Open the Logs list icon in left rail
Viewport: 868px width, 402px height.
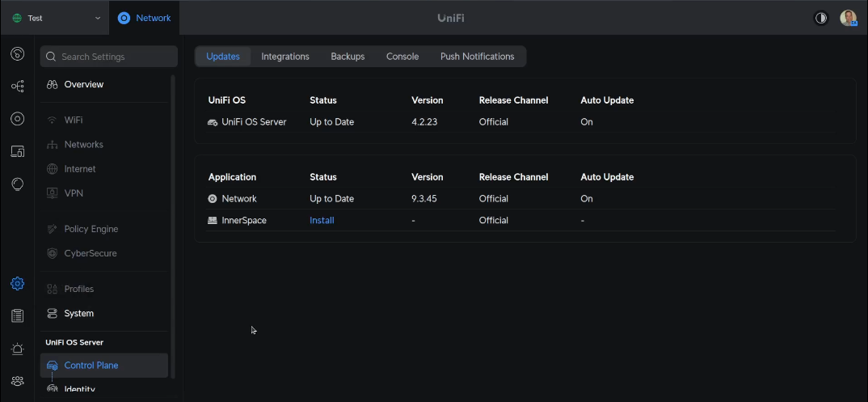(x=17, y=315)
